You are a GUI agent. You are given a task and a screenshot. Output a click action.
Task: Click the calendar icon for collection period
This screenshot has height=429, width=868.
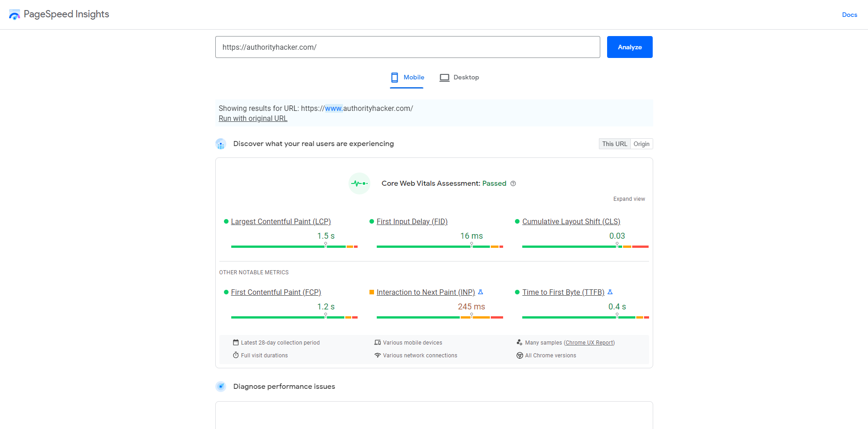click(236, 342)
